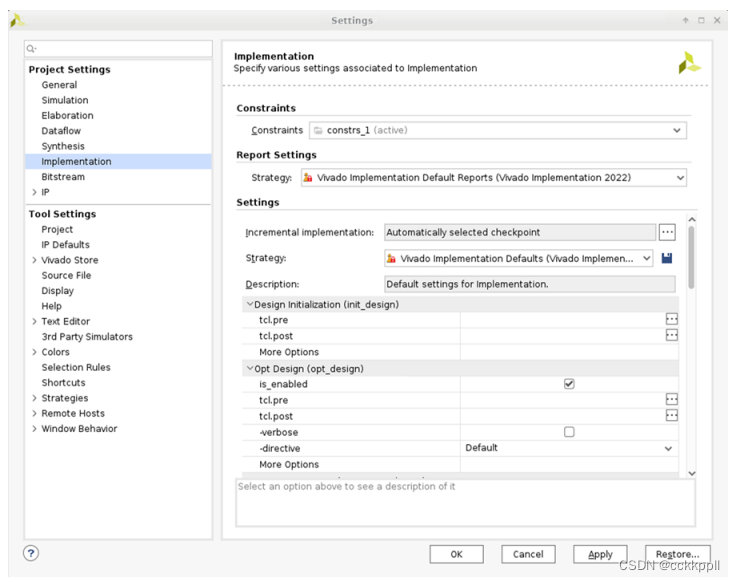735x582 pixels.
Task: Click the search magnifier icon
Action: tap(31, 49)
